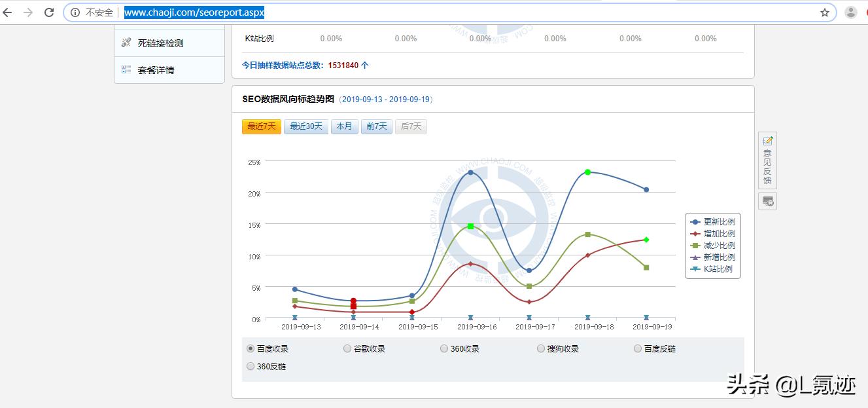Select the 谷歌收录 radio button
Image resolution: width=868 pixels, height=408 pixels.
click(x=347, y=348)
